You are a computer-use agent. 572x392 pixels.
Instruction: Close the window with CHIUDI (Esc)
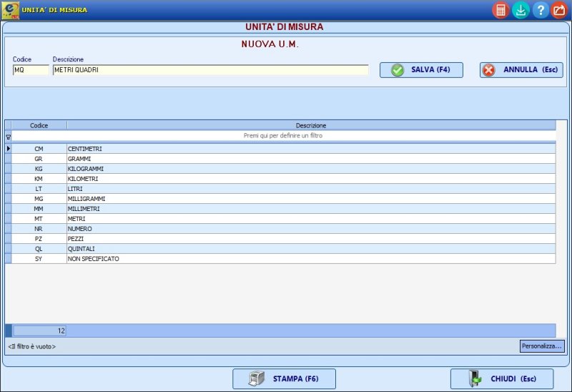point(502,379)
